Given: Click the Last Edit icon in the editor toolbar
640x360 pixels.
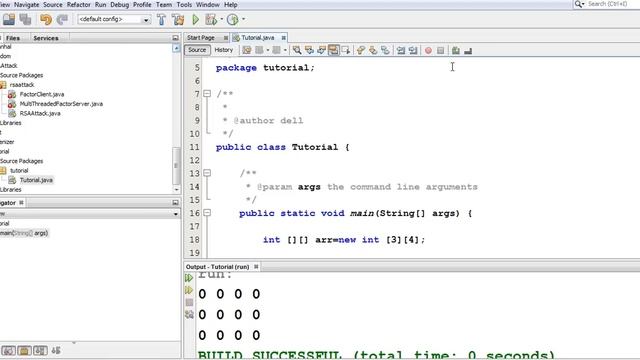Looking at the screenshot, I should tap(247, 50).
